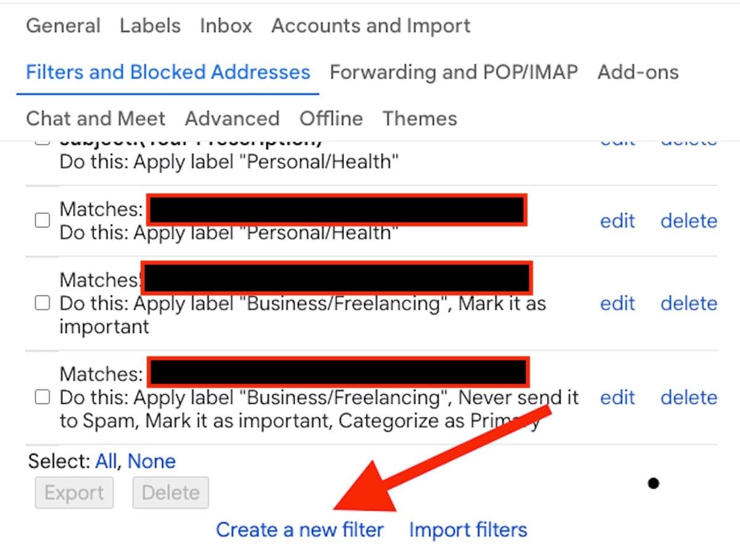Create a new filter
The width and height of the screenshot is (740, 560).
[300, 529]
